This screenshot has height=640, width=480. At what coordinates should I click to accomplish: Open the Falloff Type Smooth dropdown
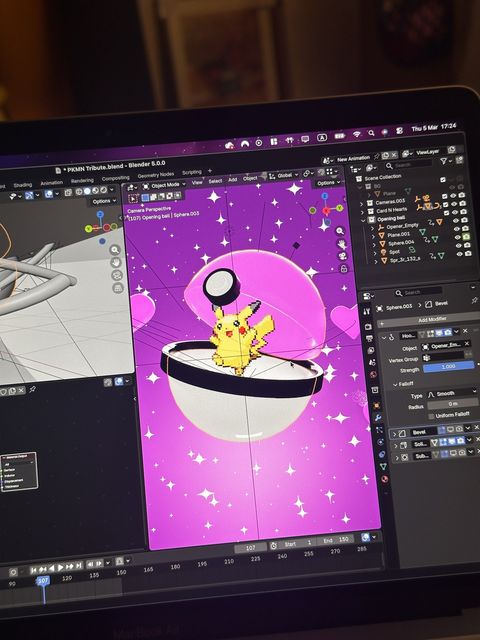[x=451, y=393]
